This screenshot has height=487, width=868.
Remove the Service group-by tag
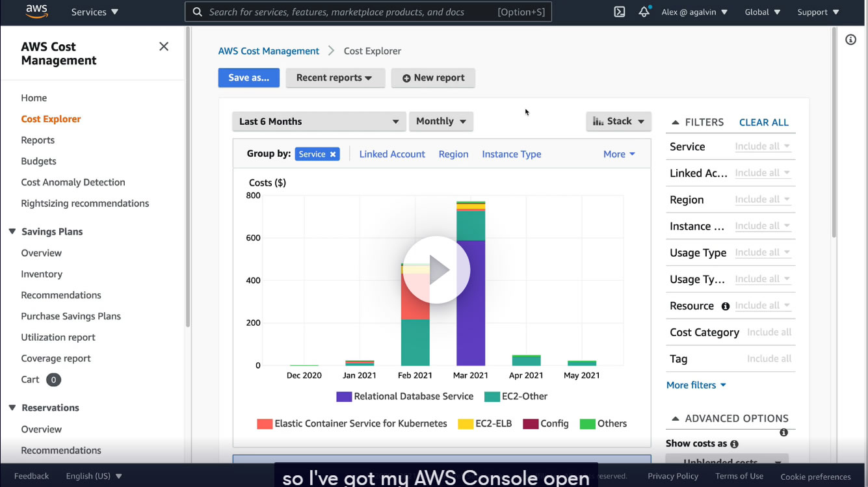tap(333, 154)
